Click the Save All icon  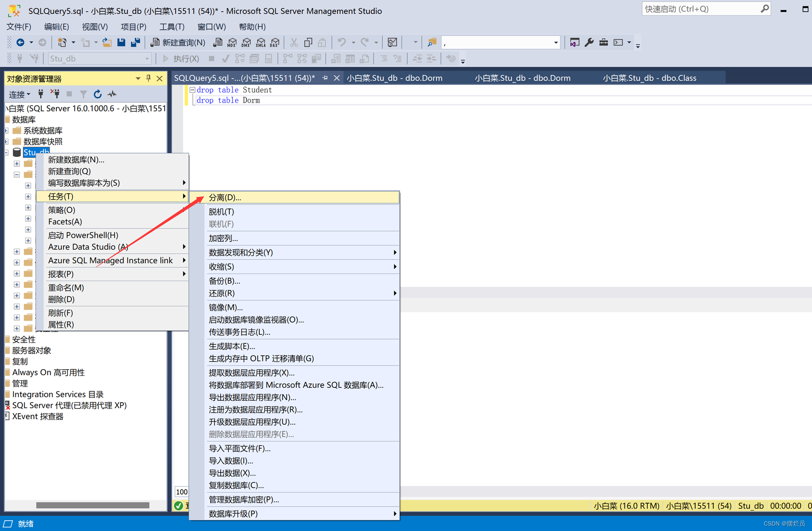coord(135,42)
